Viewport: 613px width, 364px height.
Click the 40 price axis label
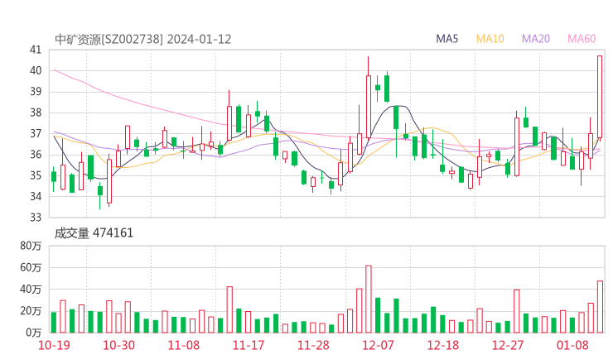(x=36, y=70)
